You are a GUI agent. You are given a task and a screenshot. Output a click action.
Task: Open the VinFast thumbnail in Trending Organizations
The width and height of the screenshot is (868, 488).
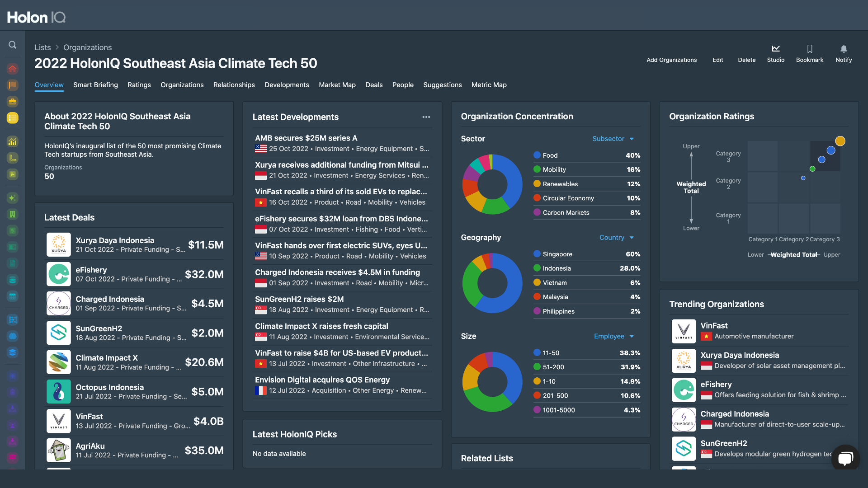point(684,331)
